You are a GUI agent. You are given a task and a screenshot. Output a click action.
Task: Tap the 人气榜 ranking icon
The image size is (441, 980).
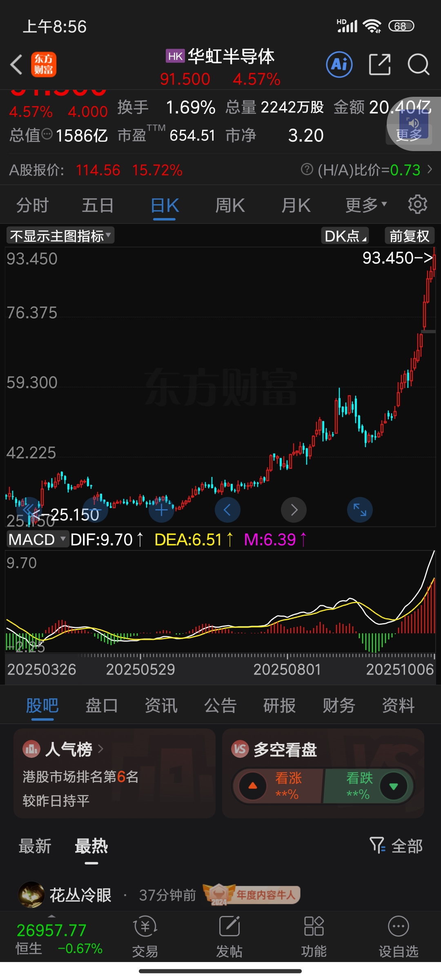point(31,749)
